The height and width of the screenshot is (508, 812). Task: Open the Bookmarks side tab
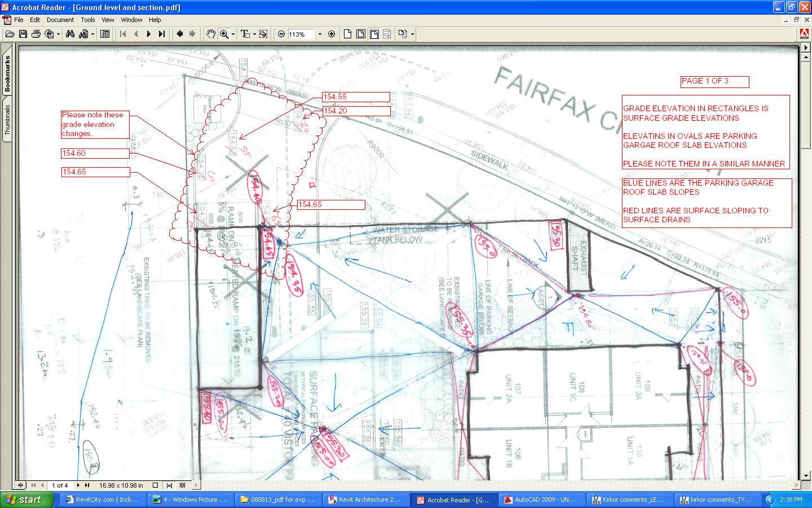tap(7, 73)
